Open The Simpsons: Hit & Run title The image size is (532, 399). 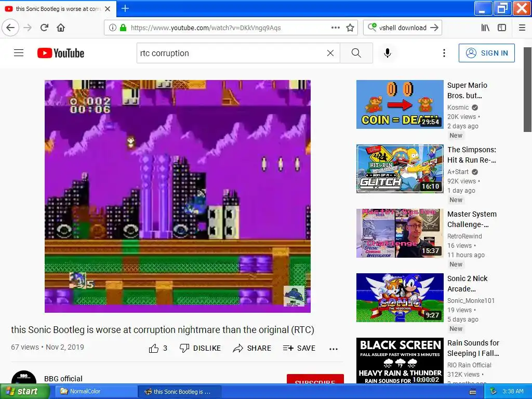click(472, 155)
